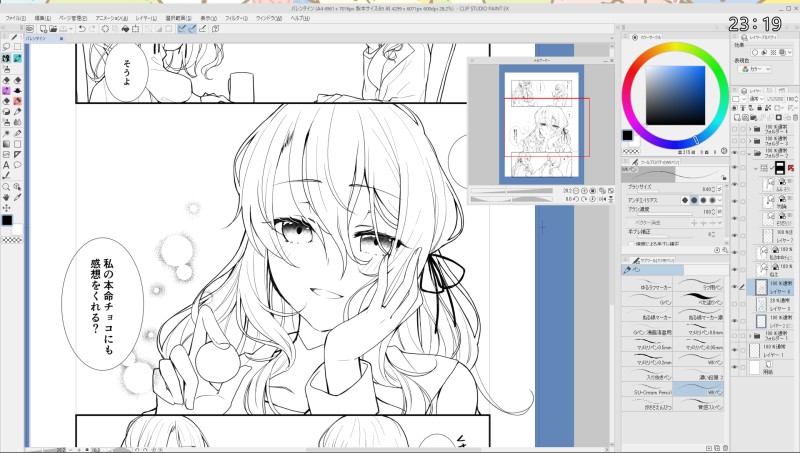Click the help question-mark icon in the command bar
Screen dimensions: 800x453
click(215, 29)
